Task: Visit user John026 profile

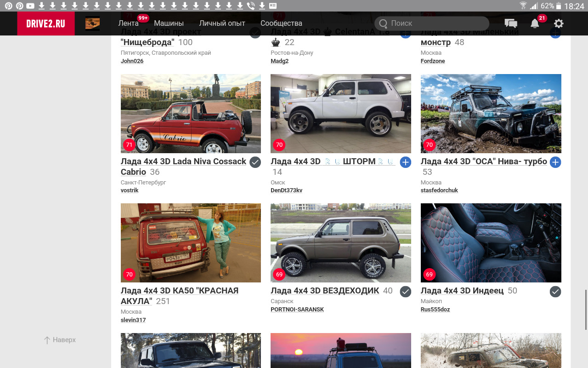Action: point(132,61)
